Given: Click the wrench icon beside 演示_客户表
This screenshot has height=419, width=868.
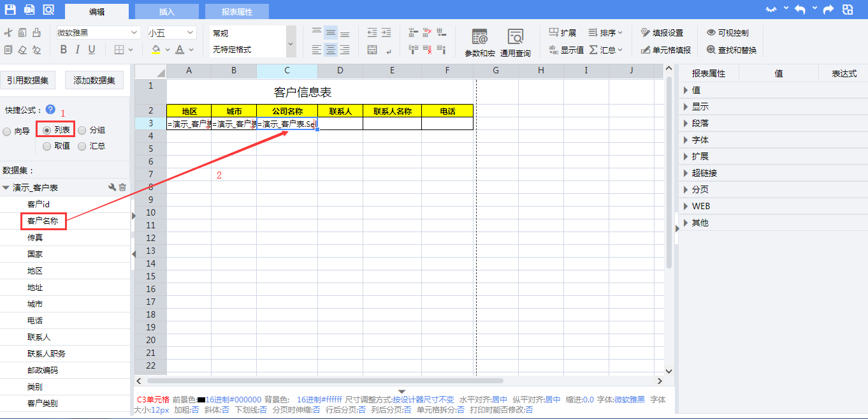Looking at the screenshot, I should [x=112, y=187].
